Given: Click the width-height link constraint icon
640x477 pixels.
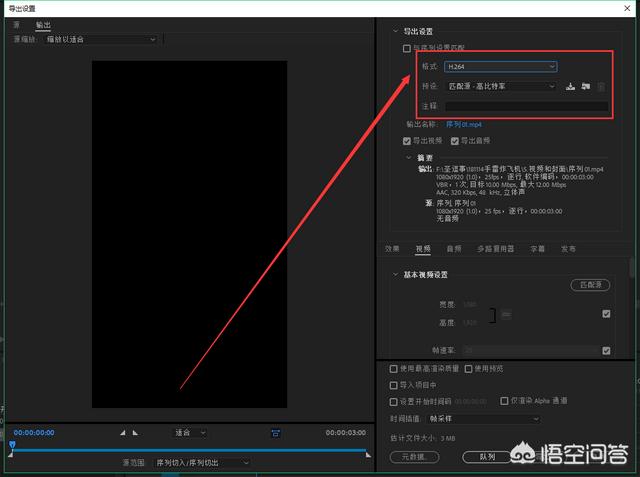Looking at the screenshot, I should click(x=506, y=315).
